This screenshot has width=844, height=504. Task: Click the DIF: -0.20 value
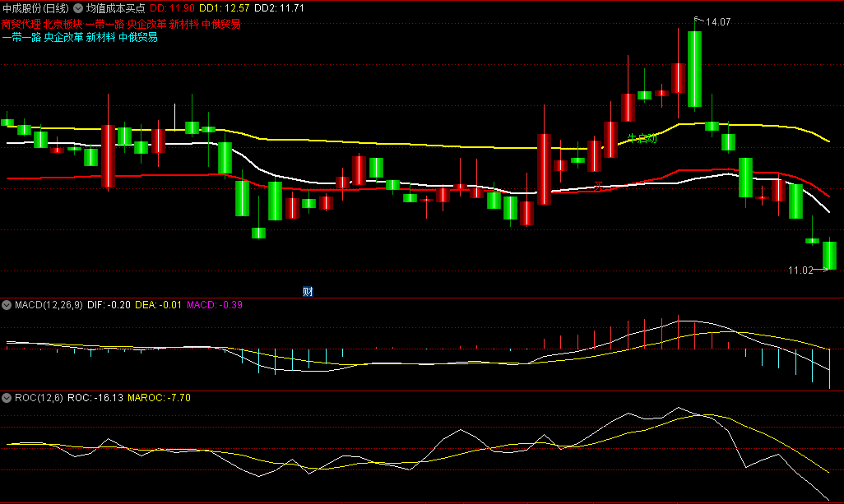click(x=109, y=305)
